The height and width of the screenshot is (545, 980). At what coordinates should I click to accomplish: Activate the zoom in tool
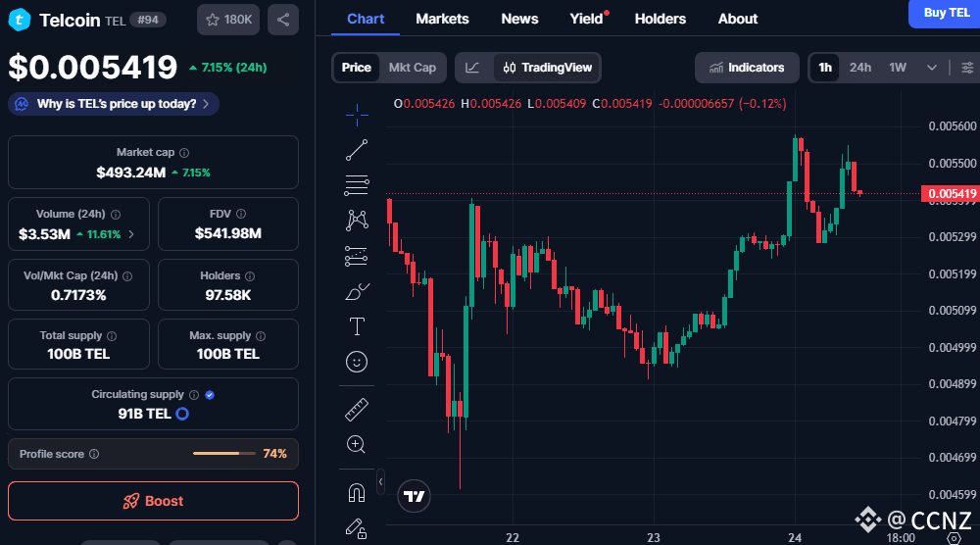point(357,444)
